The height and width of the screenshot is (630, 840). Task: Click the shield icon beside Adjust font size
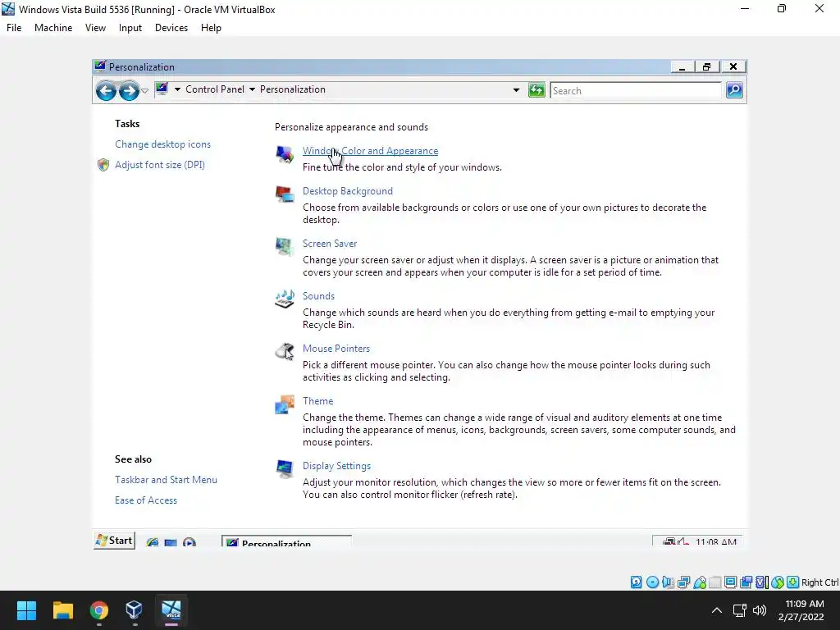103,164
